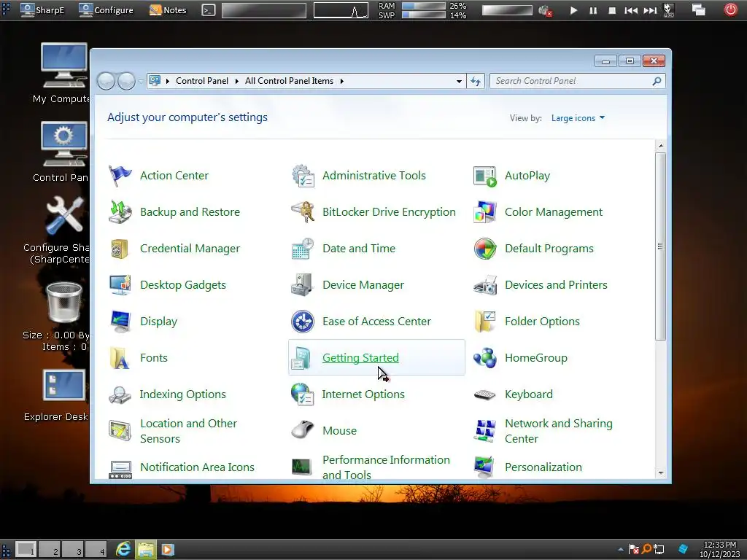
Task: Open the View by Large icons dropdown
Action: tap(578, 118)
